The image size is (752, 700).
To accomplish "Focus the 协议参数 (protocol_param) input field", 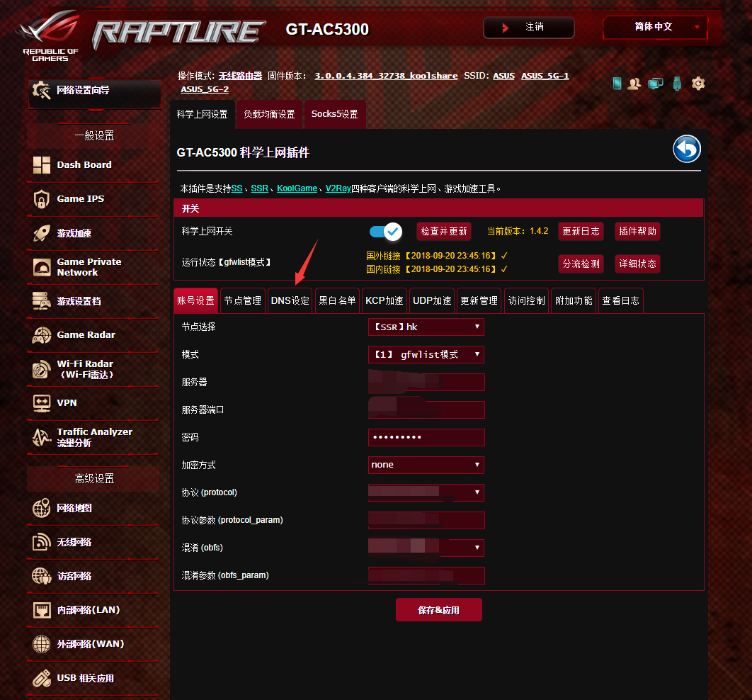I will (x=426, y=520).
